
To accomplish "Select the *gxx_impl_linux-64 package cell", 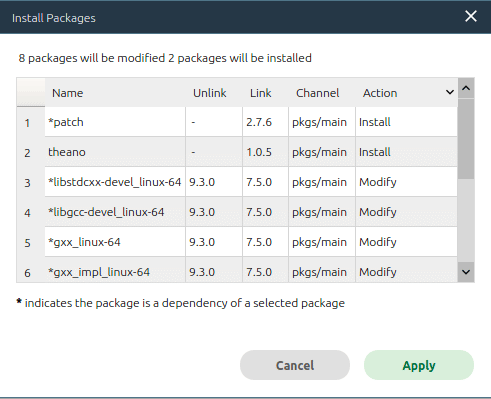I will point(115,271).
